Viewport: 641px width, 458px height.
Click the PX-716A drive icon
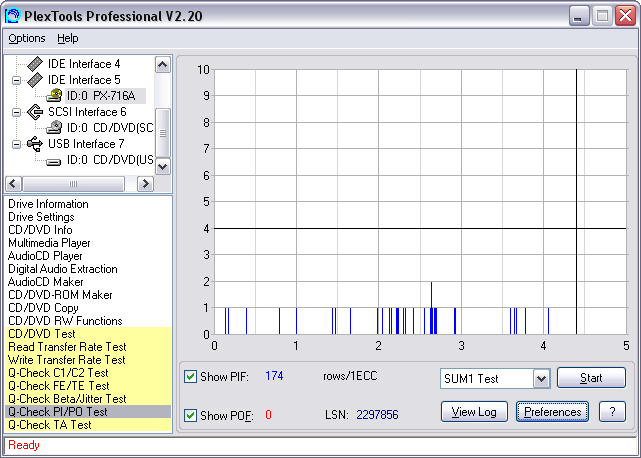(x=54, y=96)
